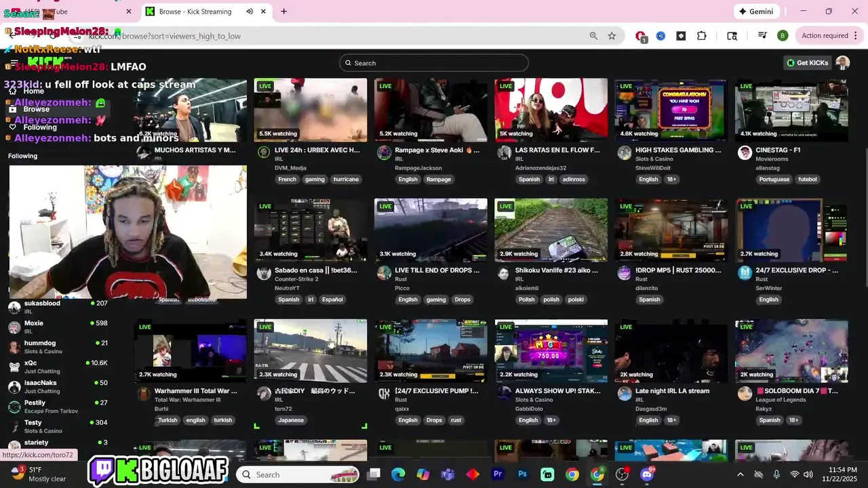Open Microsoft Teams from taskbar
Screen dimensions: 868x488
coord(448,474)
